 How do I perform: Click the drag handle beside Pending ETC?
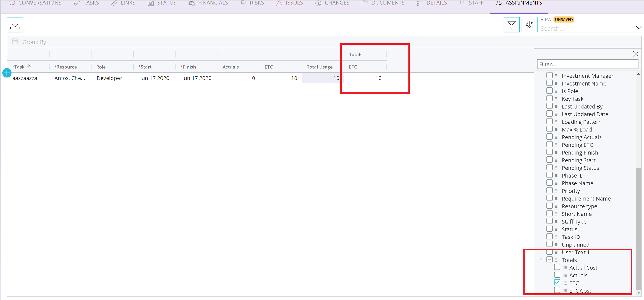[557, 145]
